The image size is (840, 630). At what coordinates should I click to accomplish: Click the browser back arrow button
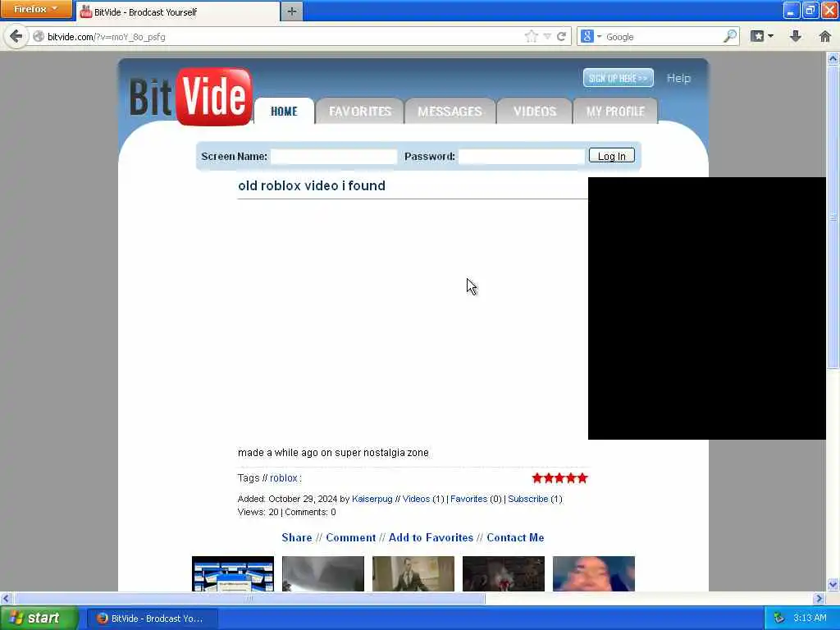[16, 36]
